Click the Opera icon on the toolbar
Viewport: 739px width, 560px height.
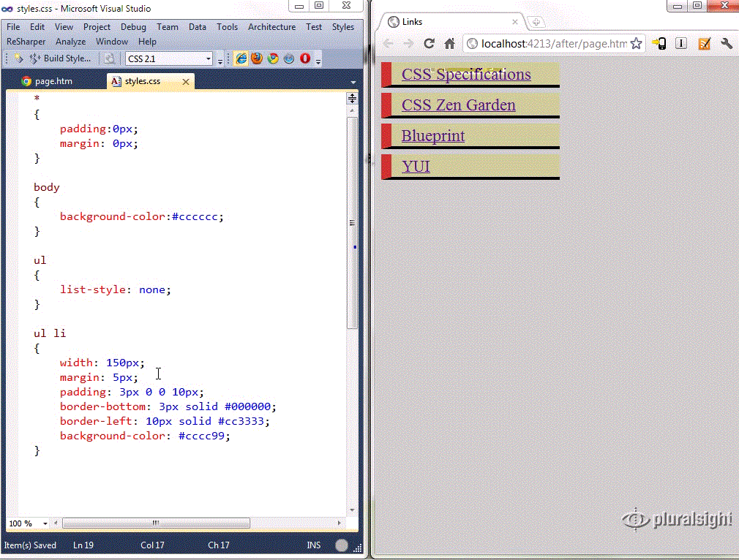305,58
